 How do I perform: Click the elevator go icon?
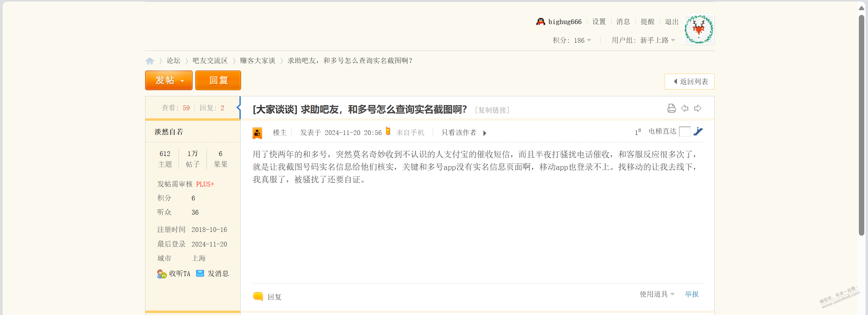(x=698, y=131)
